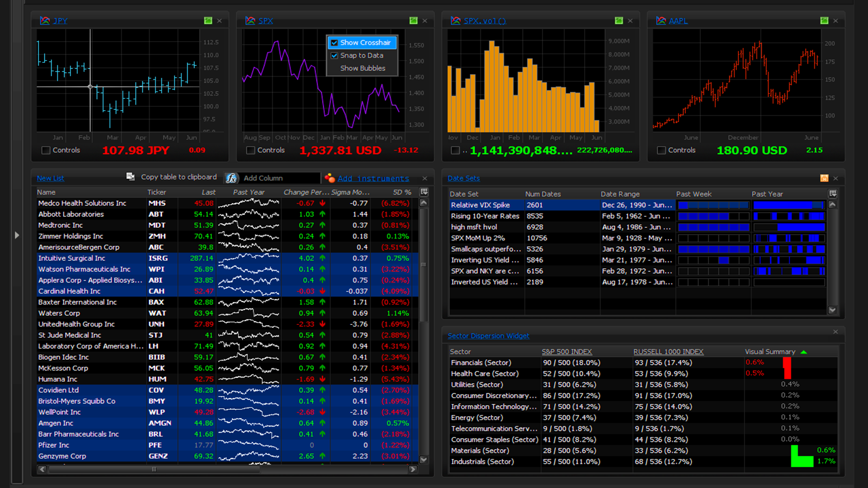The width and height of the screenshot is (868, 488).
Task: Click SPX chart title link
Action: point(265,21)
